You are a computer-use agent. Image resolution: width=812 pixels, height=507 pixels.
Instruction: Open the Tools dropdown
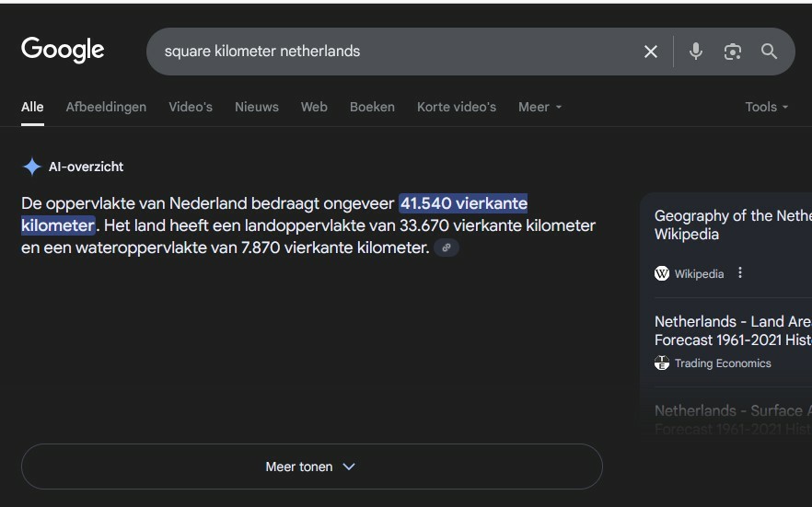766,107
